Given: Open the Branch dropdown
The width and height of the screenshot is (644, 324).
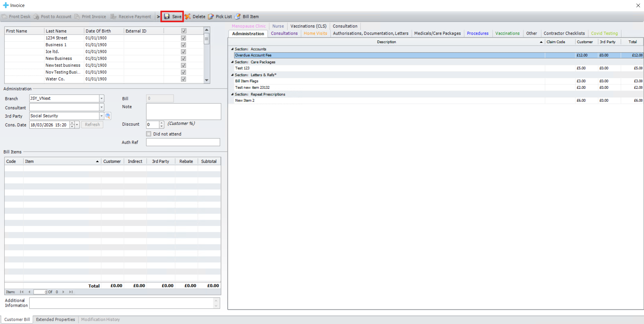Looking at the screenshot, I should click(101, 98).
